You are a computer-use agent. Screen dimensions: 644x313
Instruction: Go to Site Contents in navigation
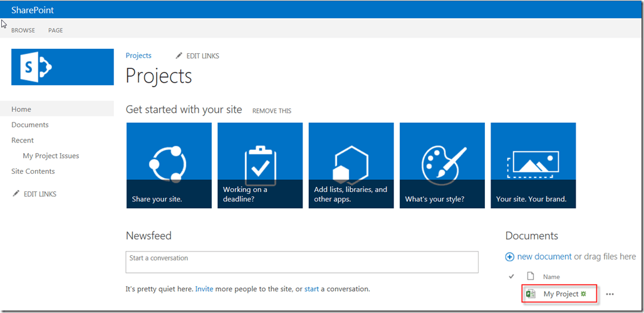tap(33, 171)
